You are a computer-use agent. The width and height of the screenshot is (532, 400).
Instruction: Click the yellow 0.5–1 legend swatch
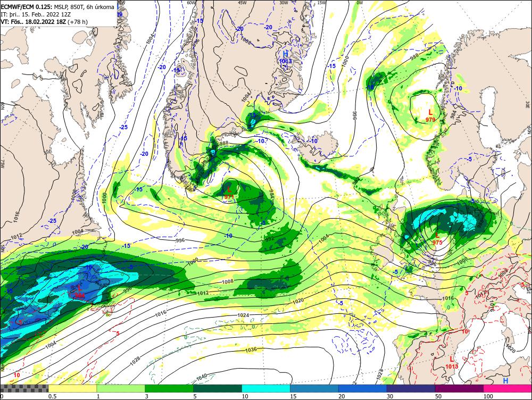point(72,388)
